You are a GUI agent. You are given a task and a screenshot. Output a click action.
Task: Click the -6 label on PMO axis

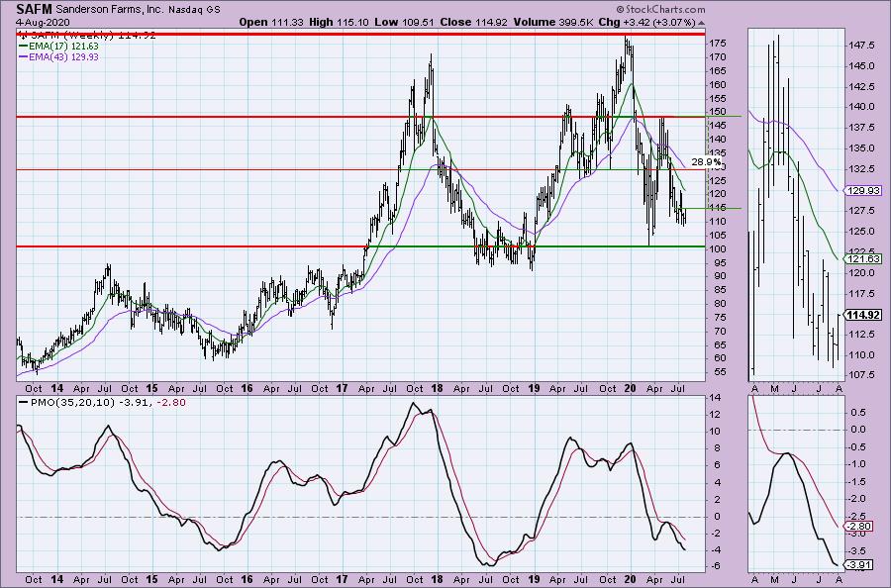715,566
